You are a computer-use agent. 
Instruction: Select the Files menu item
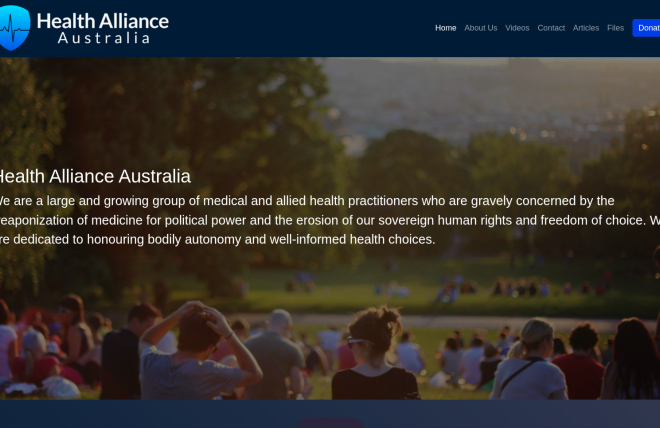point(615,28)
